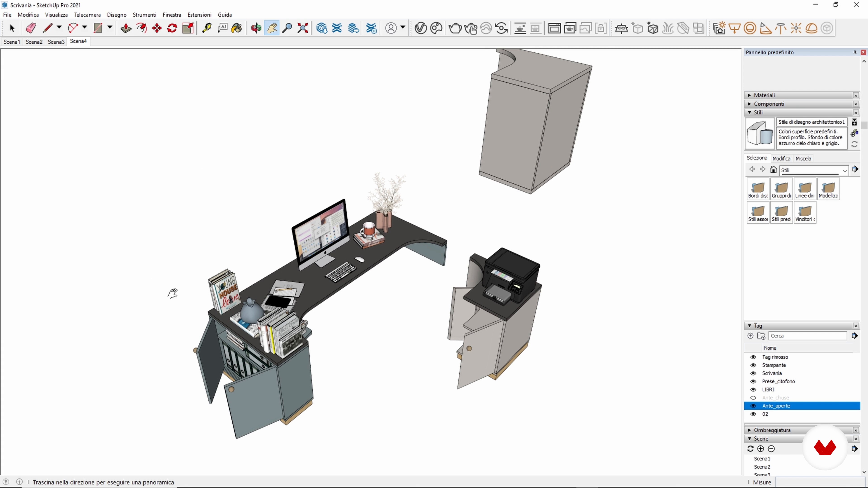Open the Stili predefiniti style folder

781,213
